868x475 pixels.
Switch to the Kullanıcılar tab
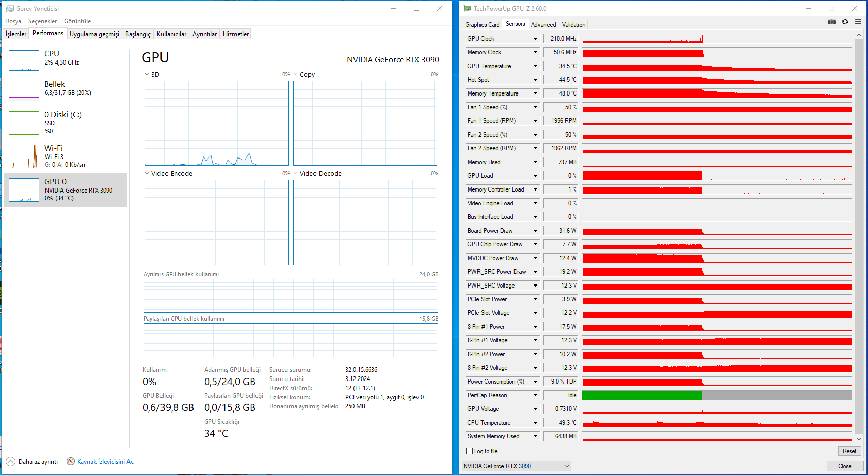pos(172,34)
